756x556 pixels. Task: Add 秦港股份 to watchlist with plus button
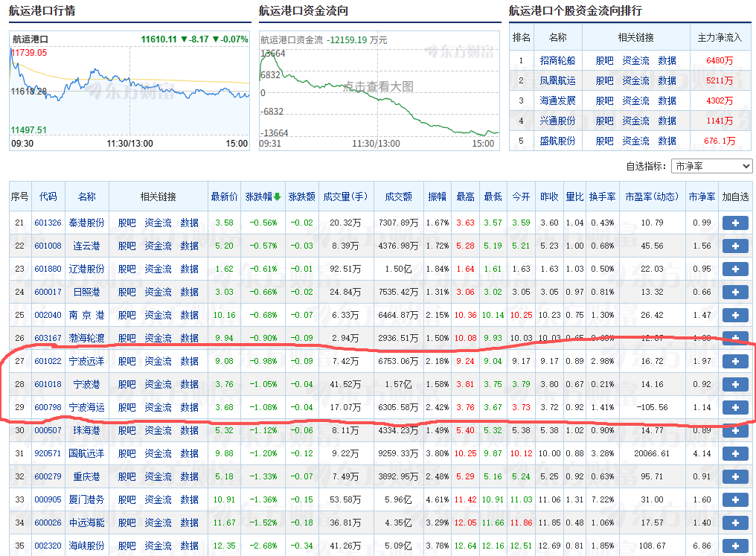tap(734, 223)
